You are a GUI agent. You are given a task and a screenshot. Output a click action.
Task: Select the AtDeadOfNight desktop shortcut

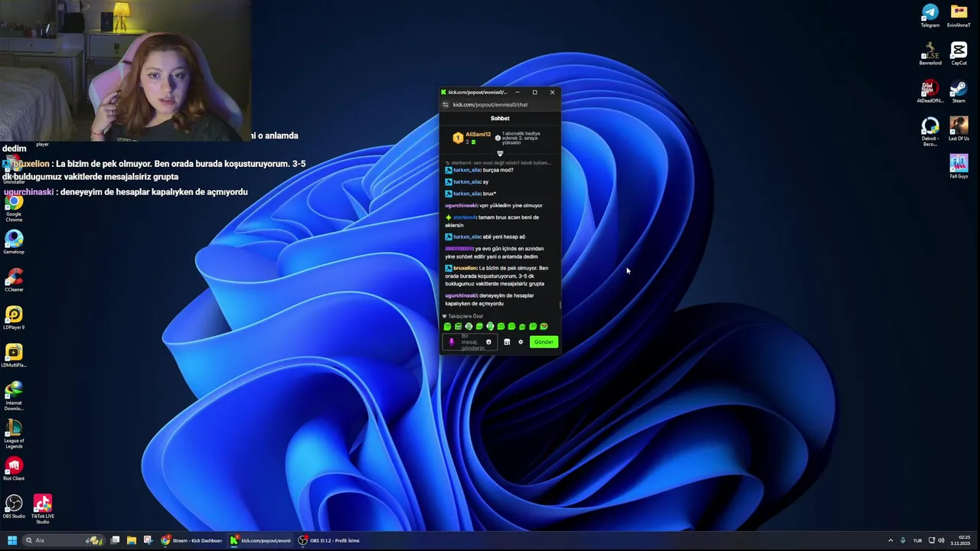(x=930, y=91)
